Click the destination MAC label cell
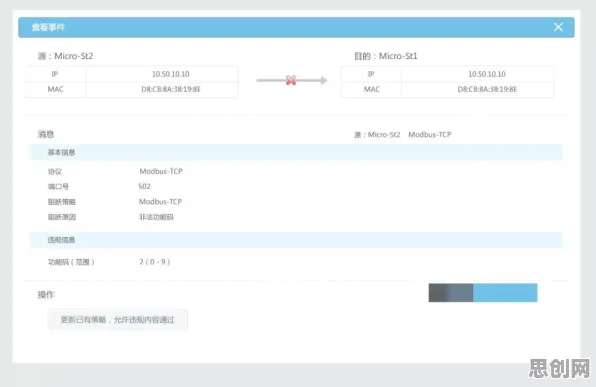 (371, 89)
